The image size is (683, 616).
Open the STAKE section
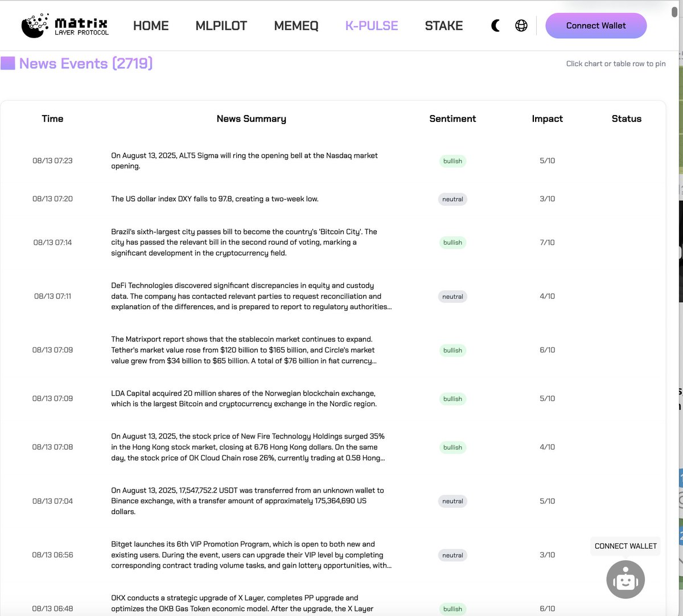[443, 25]
